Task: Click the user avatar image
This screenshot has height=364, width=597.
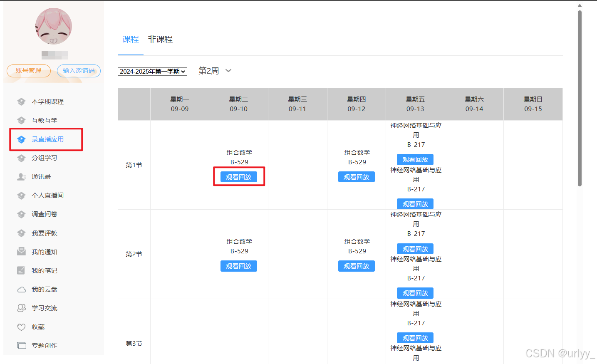Action: click(54, 26)
